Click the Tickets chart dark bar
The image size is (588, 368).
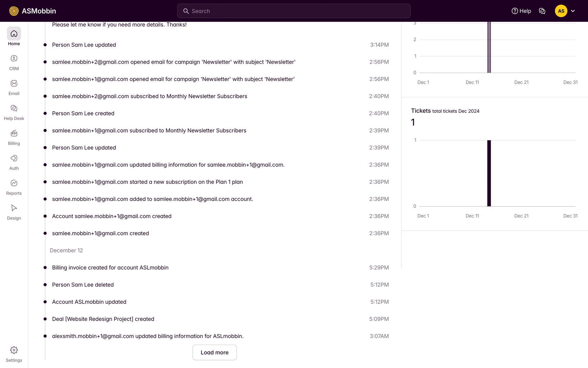[489, 173]
